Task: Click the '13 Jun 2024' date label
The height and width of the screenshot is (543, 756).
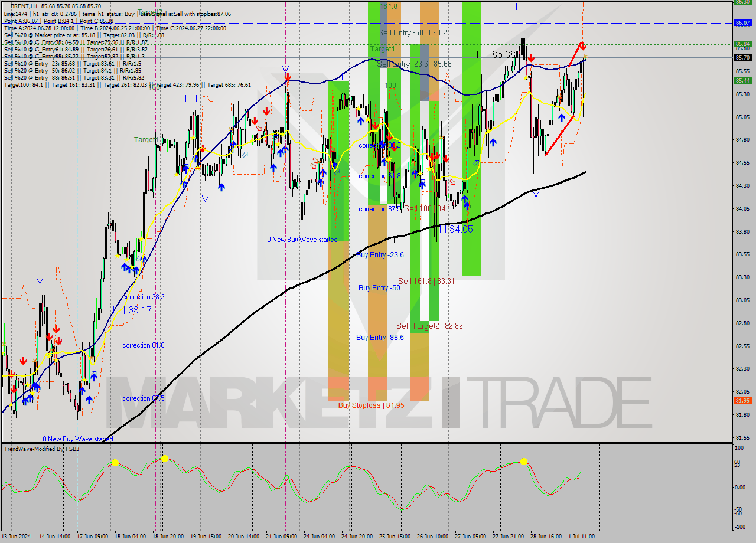Action: click(x=16, y=537)
